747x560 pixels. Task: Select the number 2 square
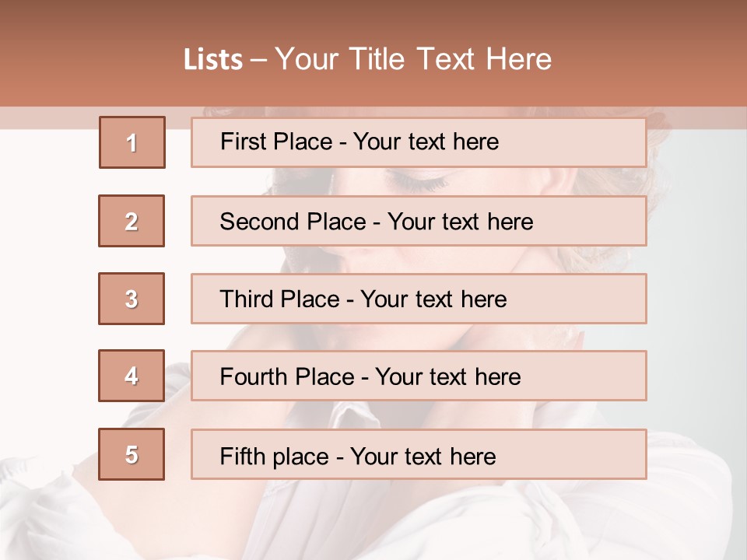pyautogui.click(x=132, y=221)
